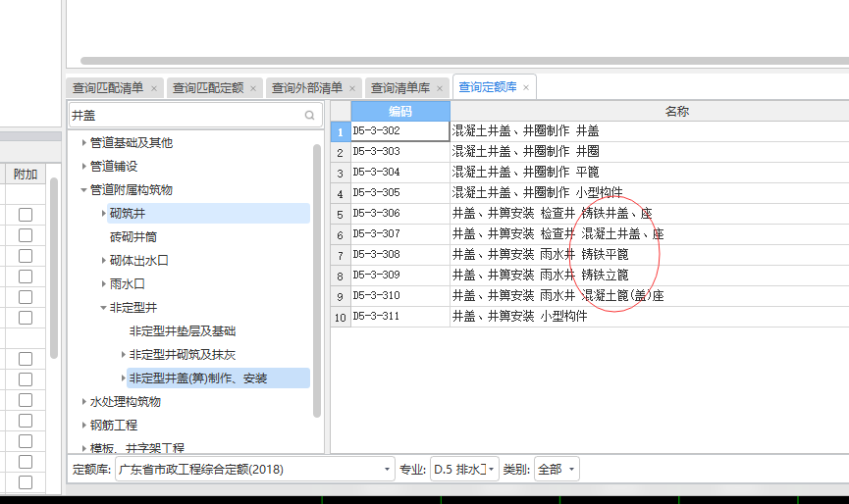Toggle the first 附加 checkbox
This screenshot has height=504, width=849.
[x=26, y=215]
